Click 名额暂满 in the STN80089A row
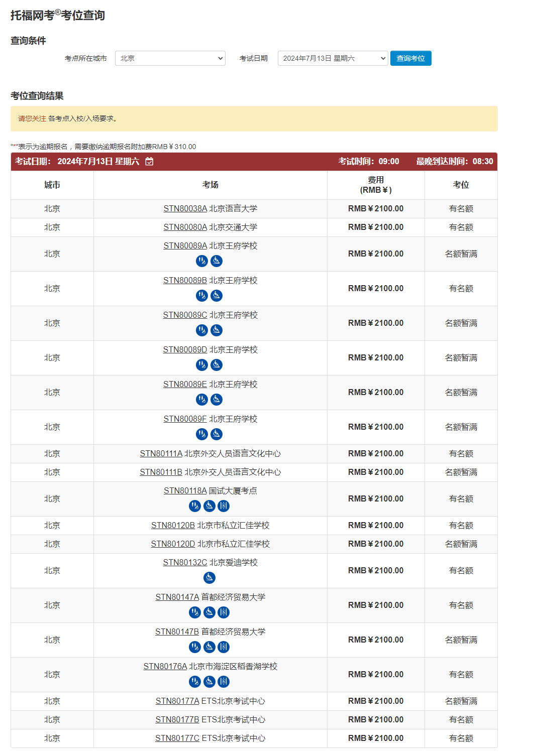Viewport: 533px width, 756px height. (x=461, y=254)
